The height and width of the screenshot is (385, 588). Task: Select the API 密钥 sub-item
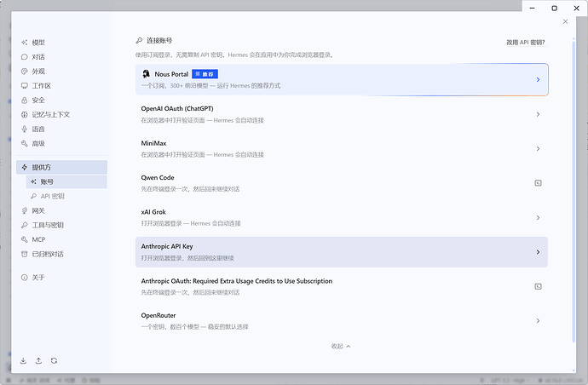coord(66,196)
